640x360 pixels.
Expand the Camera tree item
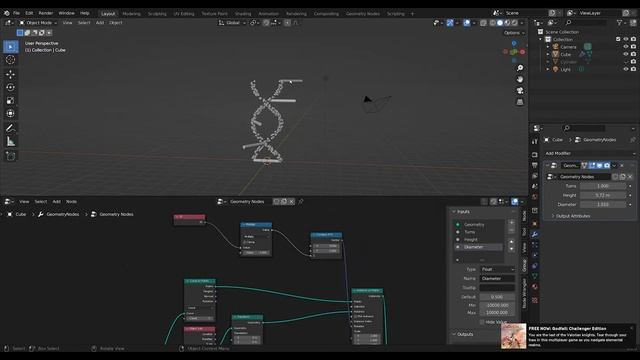pos(548,47)
